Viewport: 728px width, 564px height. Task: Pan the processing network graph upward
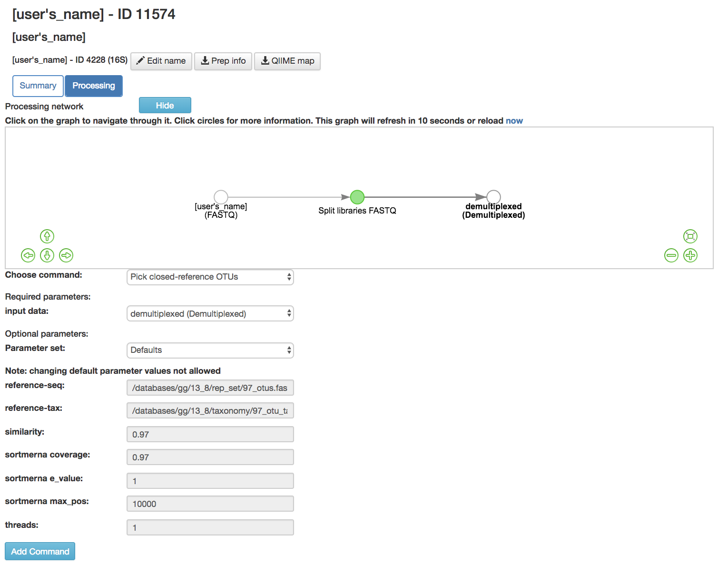click(x=47, y=236)
